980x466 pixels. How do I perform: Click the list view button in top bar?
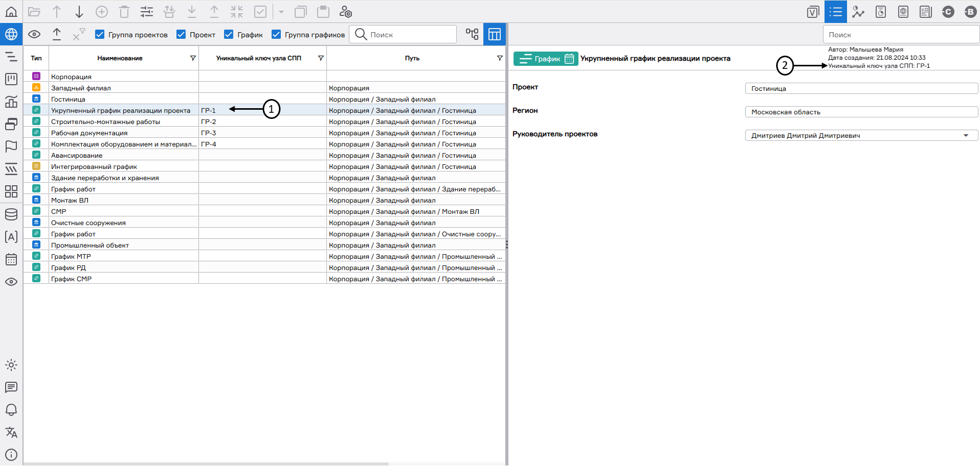(835, 11)
